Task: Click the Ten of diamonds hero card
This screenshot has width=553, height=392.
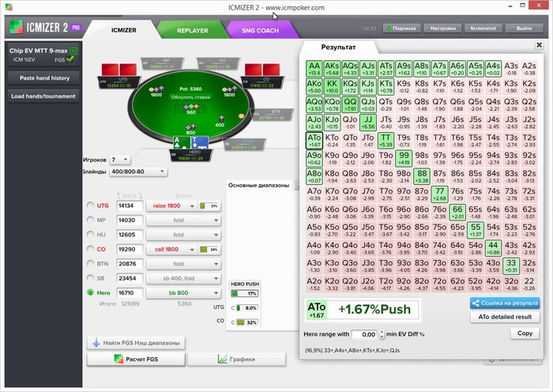Action: pyautogui.click(x=199, y=143)
